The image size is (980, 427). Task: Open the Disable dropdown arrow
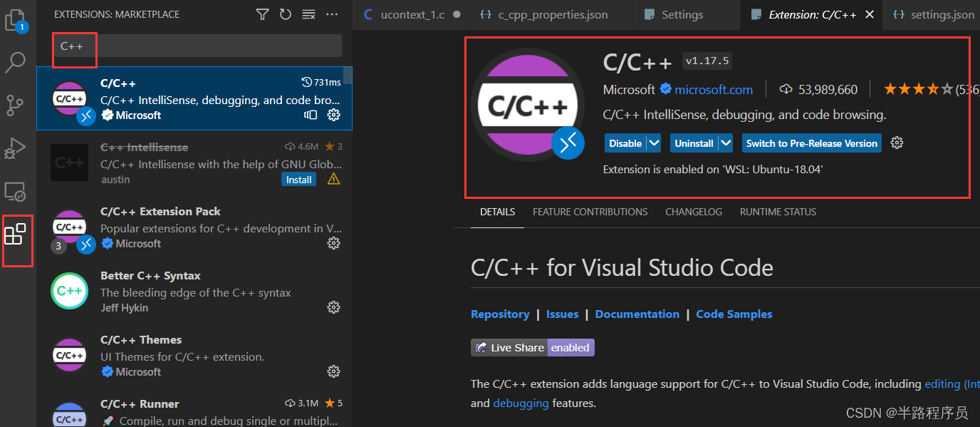pos(652,143)
